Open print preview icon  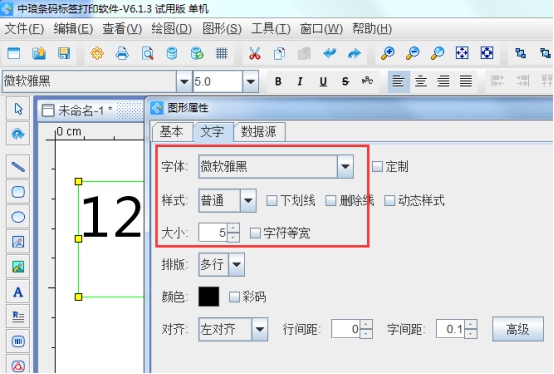pyautogui.click(x=147, y=54)
